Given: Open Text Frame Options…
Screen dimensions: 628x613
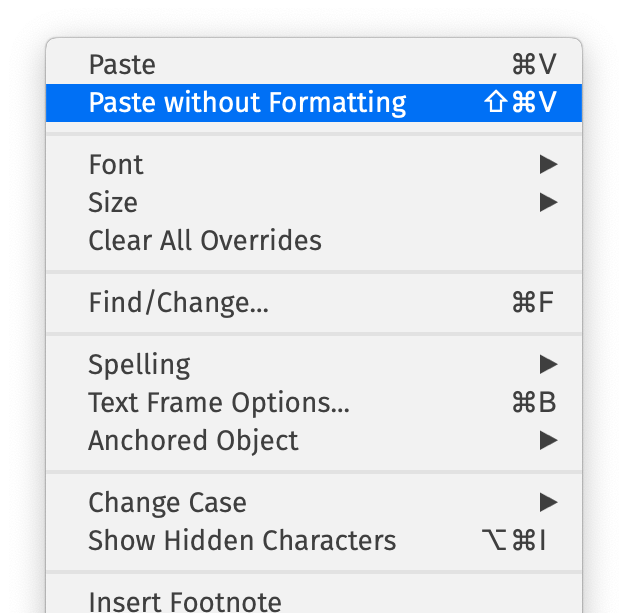Looking at the screenshot, I should (x=219, y=403).
